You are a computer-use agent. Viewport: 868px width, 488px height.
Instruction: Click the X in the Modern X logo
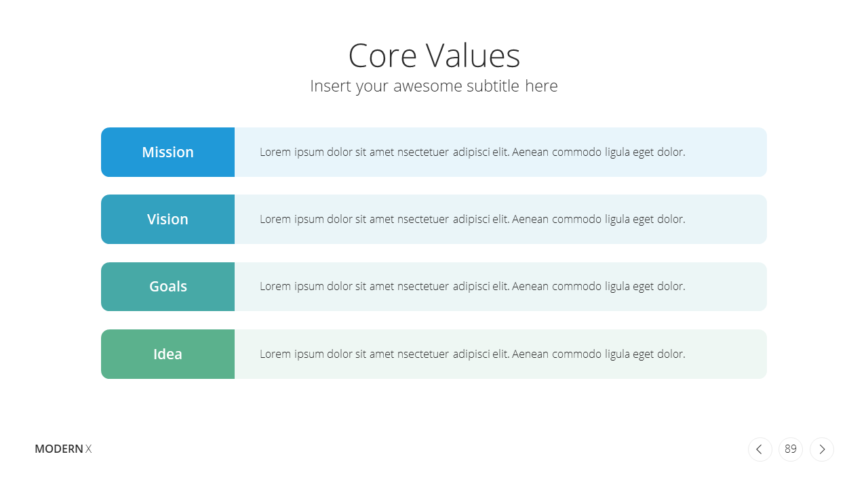pyautogui.click(x=88, y=449)
